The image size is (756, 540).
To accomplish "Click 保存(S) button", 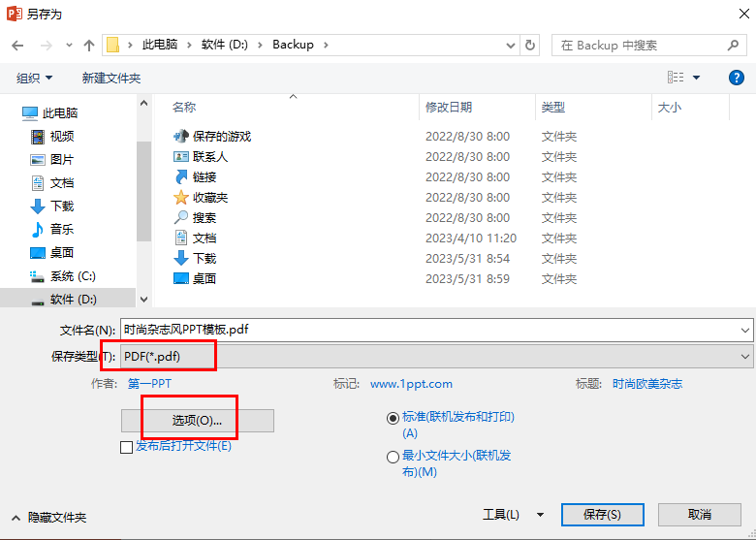I will click(602, 515).
